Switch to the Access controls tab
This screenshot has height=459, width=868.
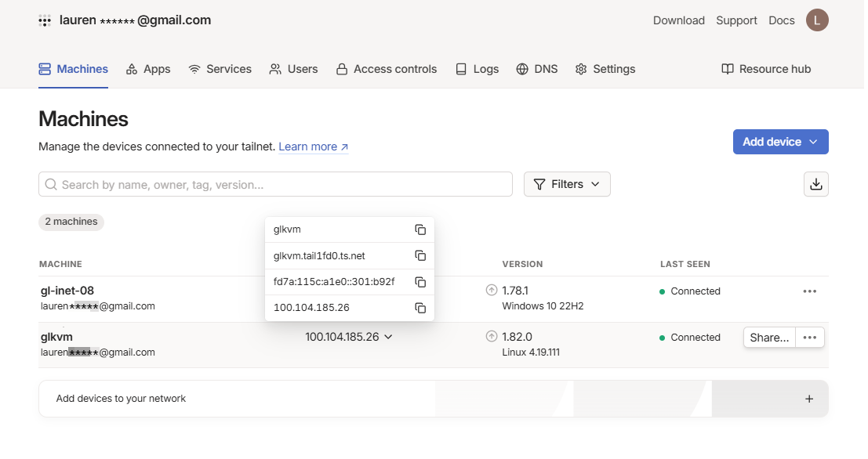tap(386, 69)
